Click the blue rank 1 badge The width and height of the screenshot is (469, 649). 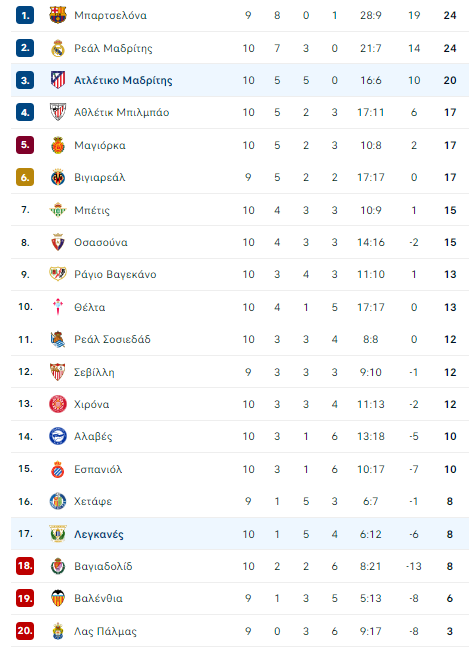coord(25,15)
